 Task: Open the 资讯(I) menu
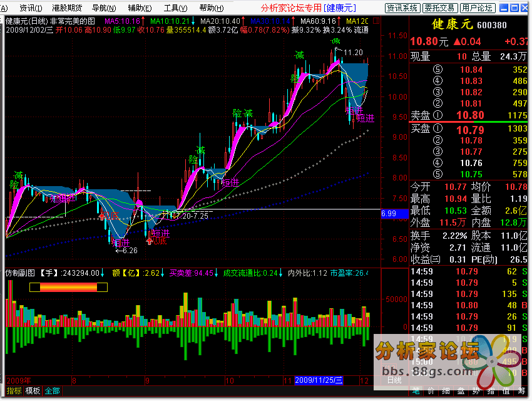click(x=31, y=8)
